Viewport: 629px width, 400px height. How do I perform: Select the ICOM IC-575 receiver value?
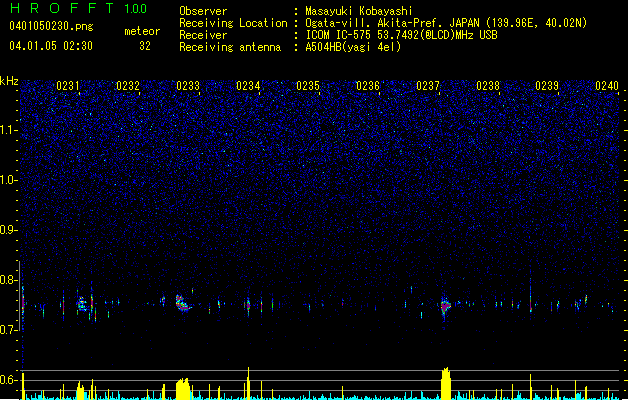pyautogui.click(x=401, y=35)
